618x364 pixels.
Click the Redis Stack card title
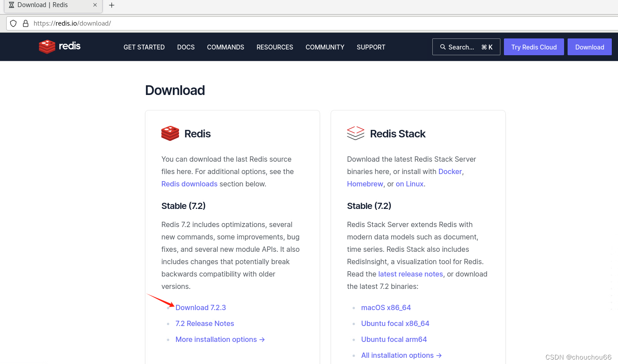pyautogui.click(x=398, y=133)
